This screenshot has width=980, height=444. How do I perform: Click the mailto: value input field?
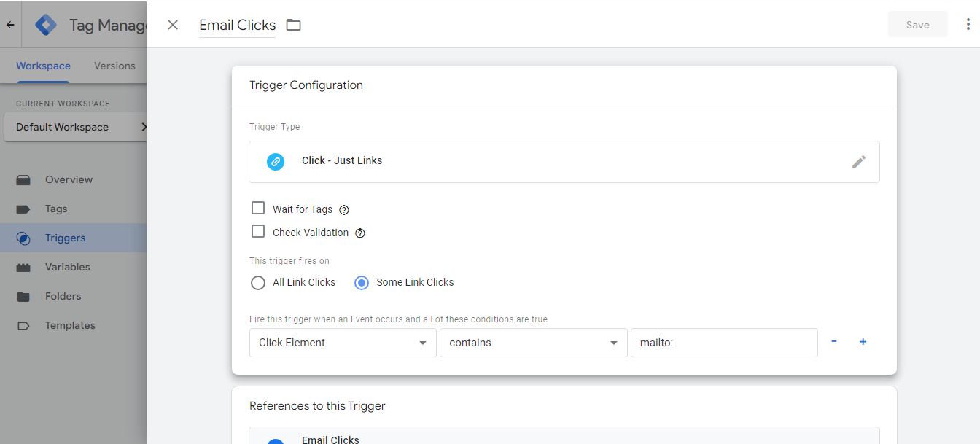coord(723,343)
